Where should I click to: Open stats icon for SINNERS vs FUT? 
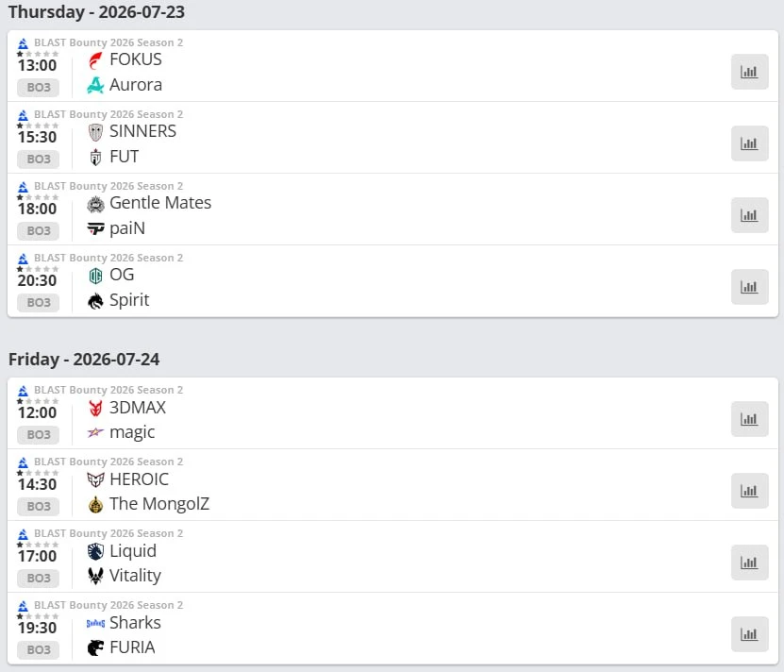(749, 143)
